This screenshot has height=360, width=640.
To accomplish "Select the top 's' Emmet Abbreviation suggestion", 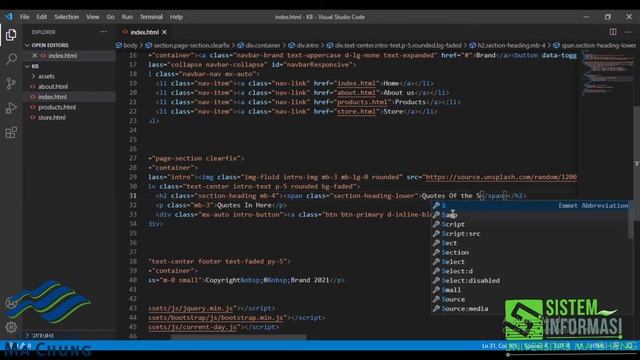I will pyautogui.click(x=531, y=205).
